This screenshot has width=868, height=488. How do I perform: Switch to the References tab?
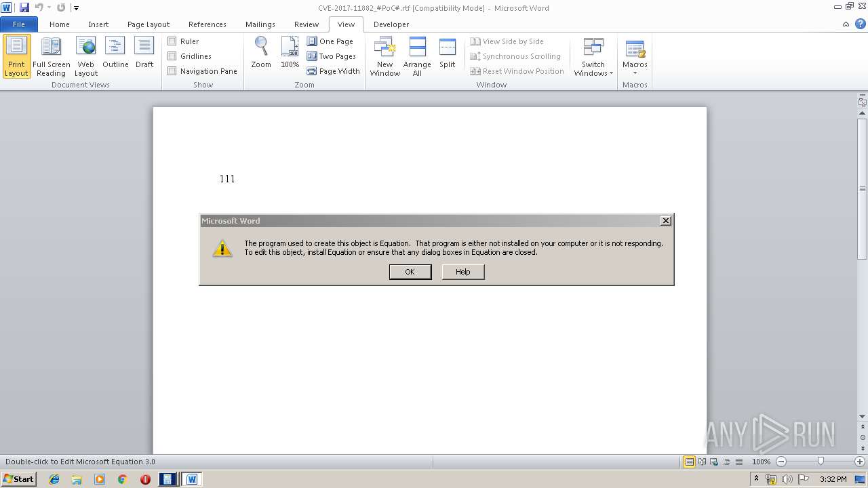pyautogui.click(x=208, y=24)
